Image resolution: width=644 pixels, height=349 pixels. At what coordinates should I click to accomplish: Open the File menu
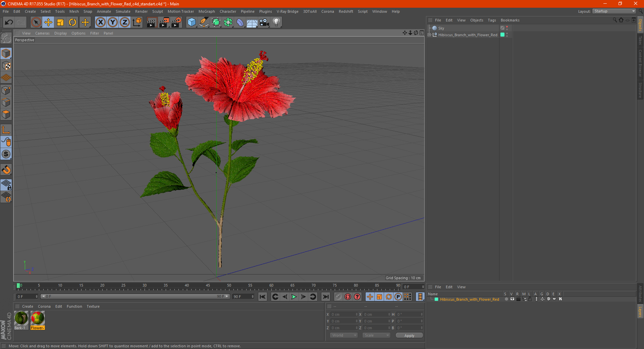tap(6, 11)
